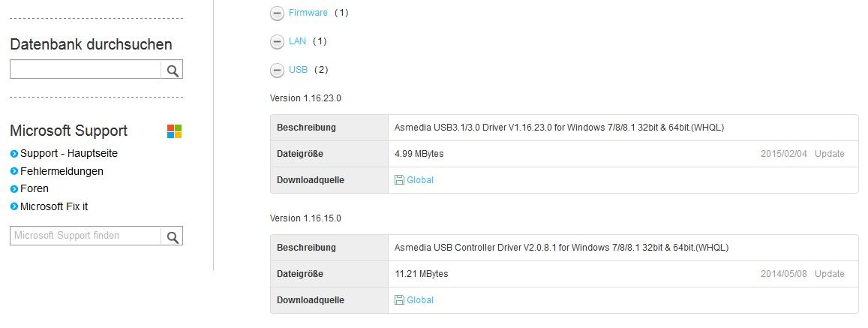Open the Firmware category link

(308, 13)
